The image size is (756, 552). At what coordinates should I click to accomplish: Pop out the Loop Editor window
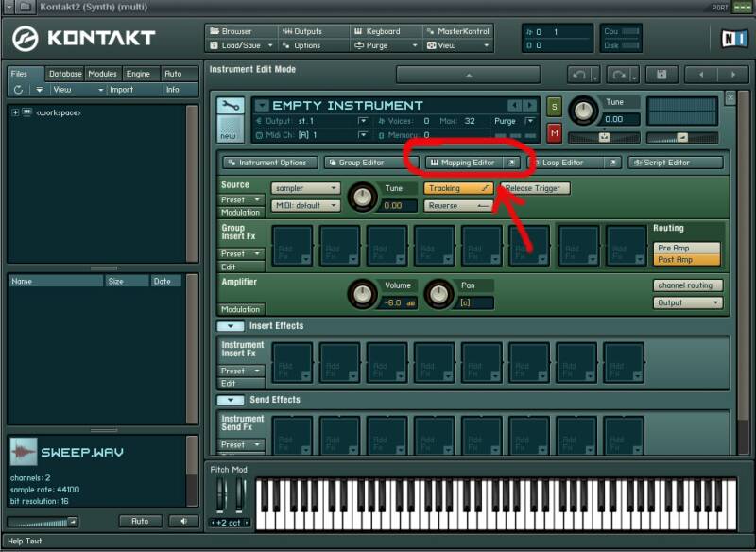click(612, 163)
